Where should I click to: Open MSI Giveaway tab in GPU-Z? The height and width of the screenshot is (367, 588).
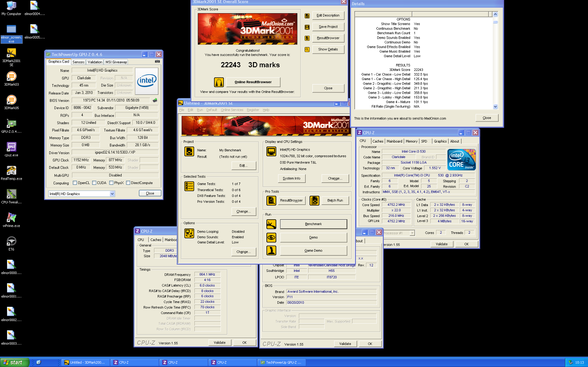coord(116,62)
